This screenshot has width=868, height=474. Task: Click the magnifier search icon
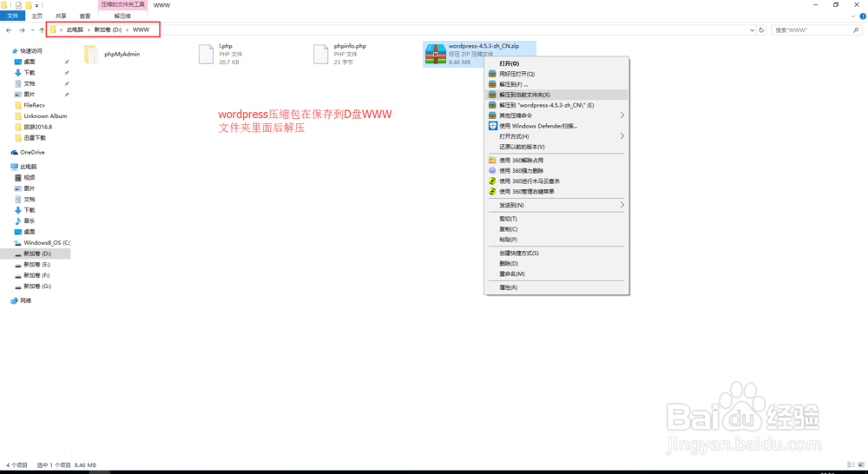point(856,30)
